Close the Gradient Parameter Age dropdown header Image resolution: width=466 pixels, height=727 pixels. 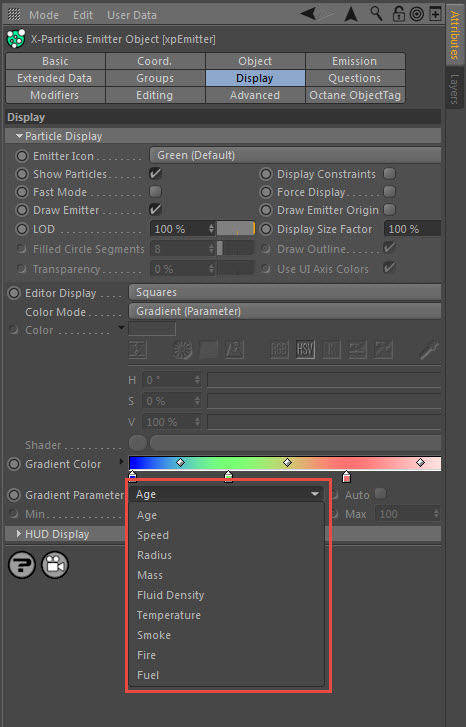[226, 494]
